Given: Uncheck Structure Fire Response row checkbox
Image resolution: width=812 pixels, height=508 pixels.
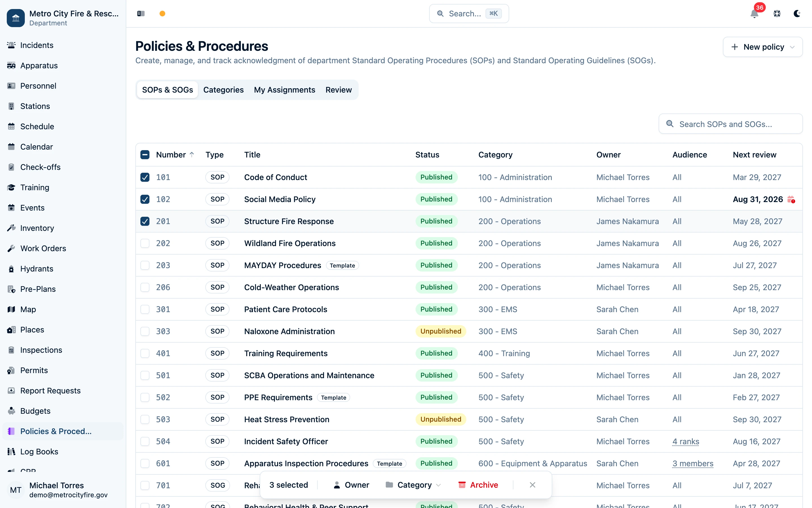Looking at the screenshot, I should click(x=145, y=222).
